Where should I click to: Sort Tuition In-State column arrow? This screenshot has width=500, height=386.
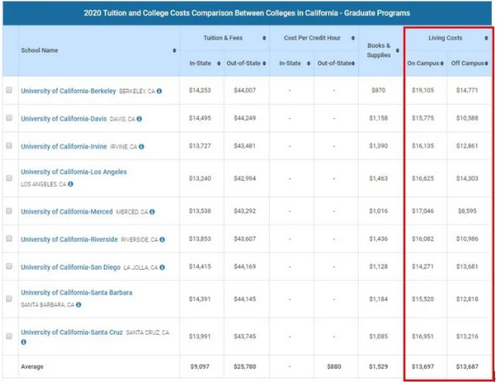pyautogui.click(x=219, y=63)
